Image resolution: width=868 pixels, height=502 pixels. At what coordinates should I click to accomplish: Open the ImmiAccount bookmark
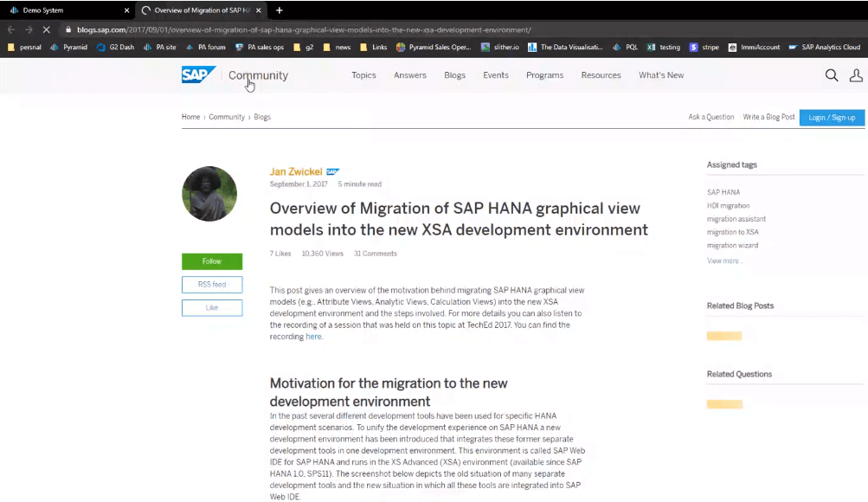[754, 47]
